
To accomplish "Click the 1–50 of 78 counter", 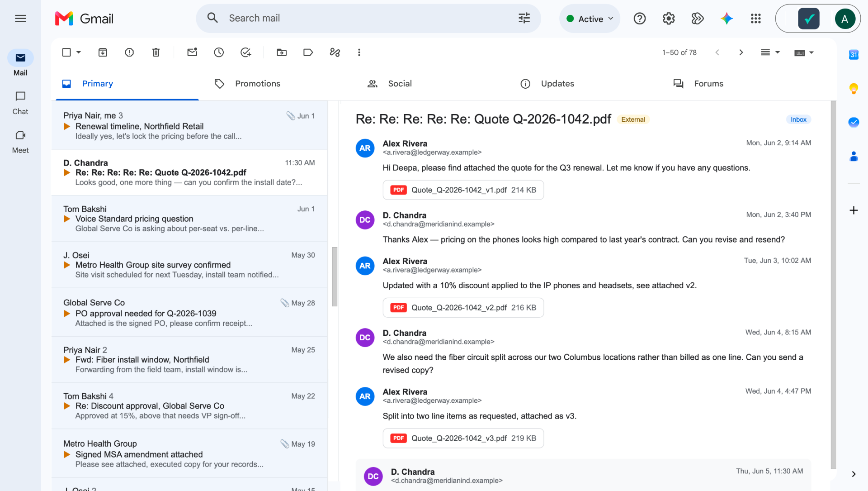I will (679, 52).
